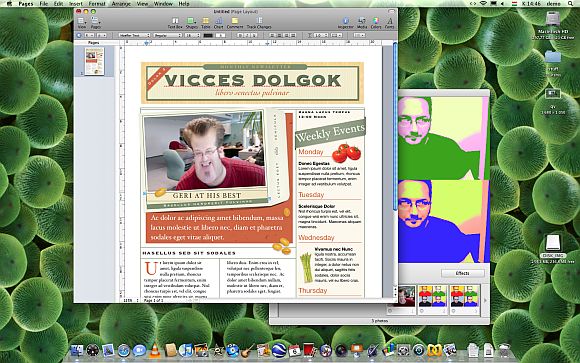Open the Spotlight search icon
The width and height of the screenshot is (580, 363).
pyautogui.click(x=571, y=4)
